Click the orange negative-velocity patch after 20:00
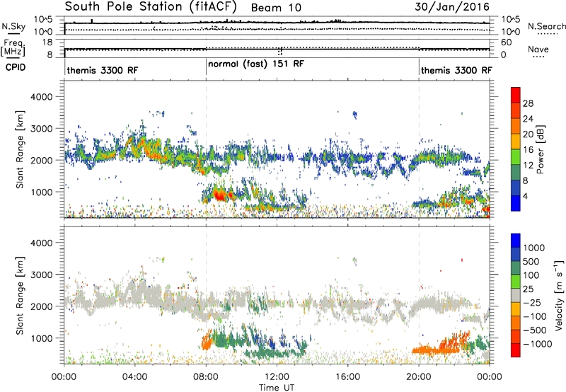This screenshot has width=566, height=392. point(435,350)
